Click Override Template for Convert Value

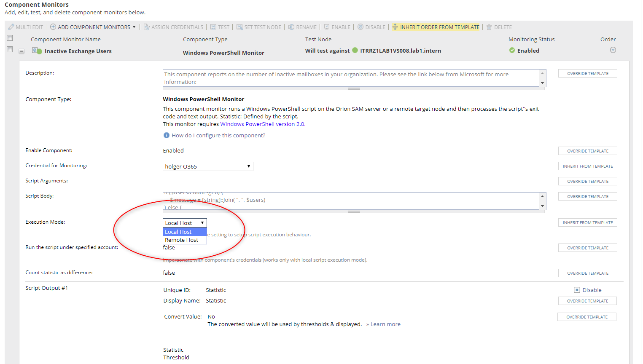coord(587,317)
